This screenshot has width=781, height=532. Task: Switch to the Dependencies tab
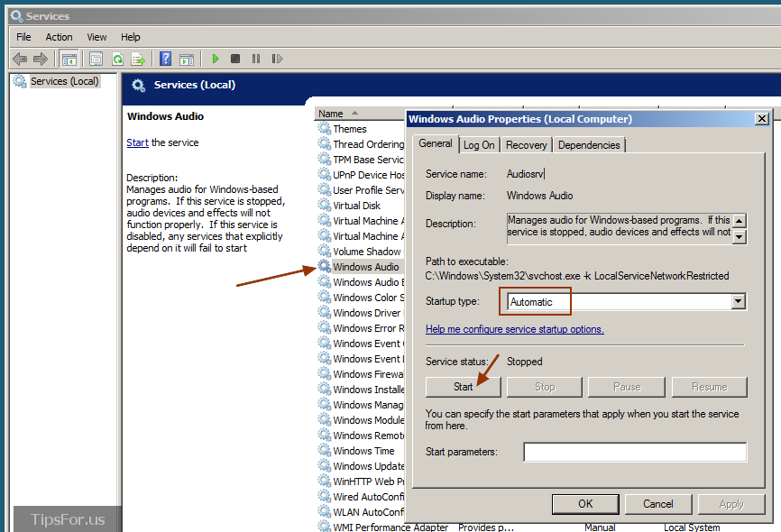point(589,145)
